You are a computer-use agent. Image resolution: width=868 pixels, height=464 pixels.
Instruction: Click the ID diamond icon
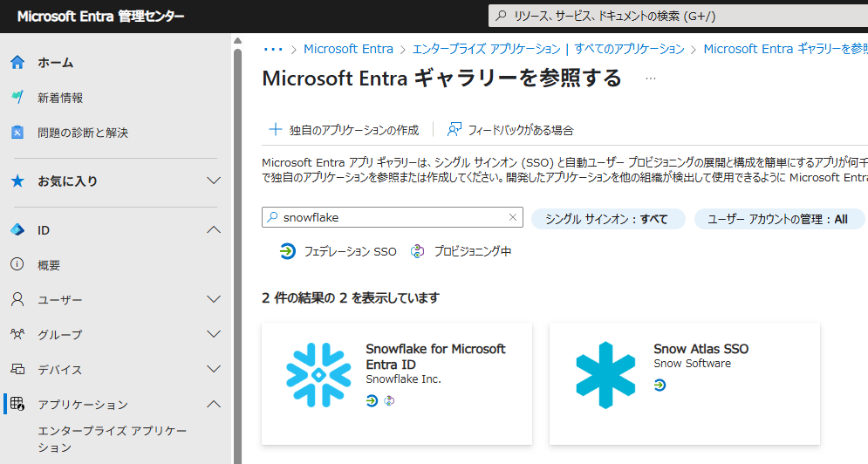pos(17,229)
